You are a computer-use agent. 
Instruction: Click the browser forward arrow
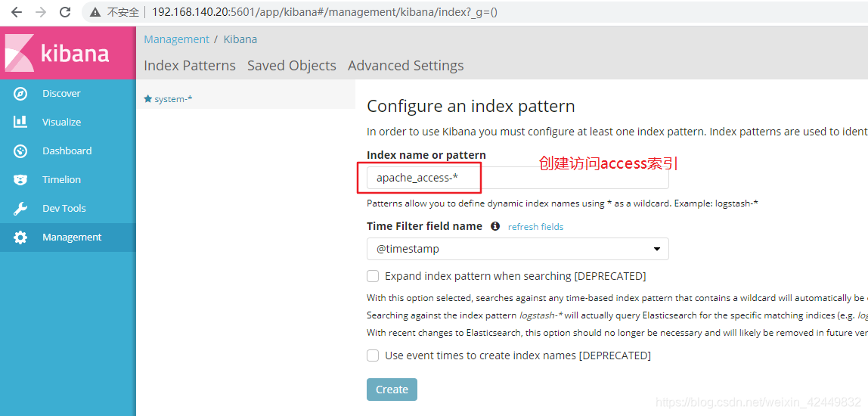40,11
